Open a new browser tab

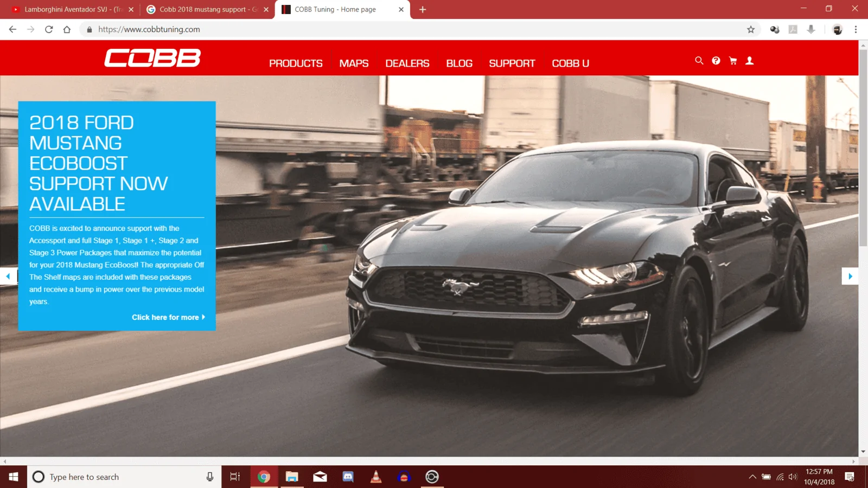tap(423, 9)
